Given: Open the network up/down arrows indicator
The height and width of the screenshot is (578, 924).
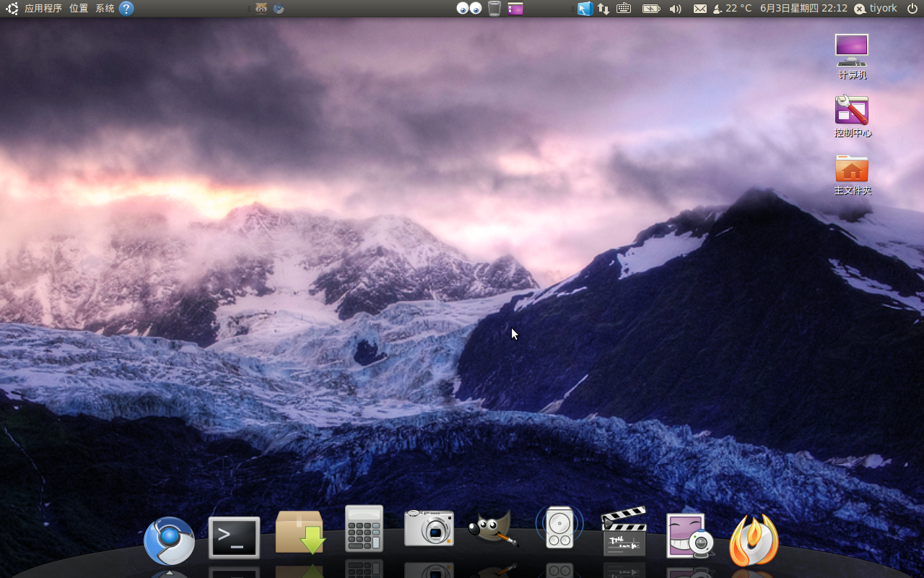Looking at the screenshot, I should click(x=603, y=9).
